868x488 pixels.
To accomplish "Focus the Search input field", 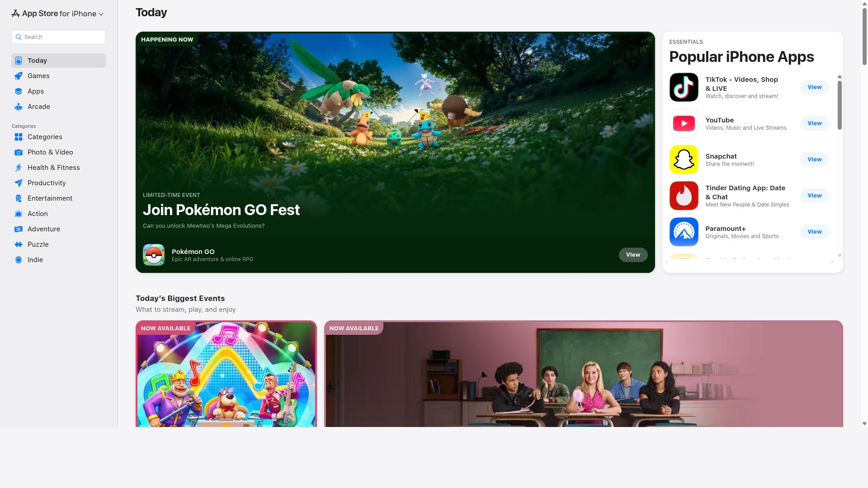I will (58, 37).
